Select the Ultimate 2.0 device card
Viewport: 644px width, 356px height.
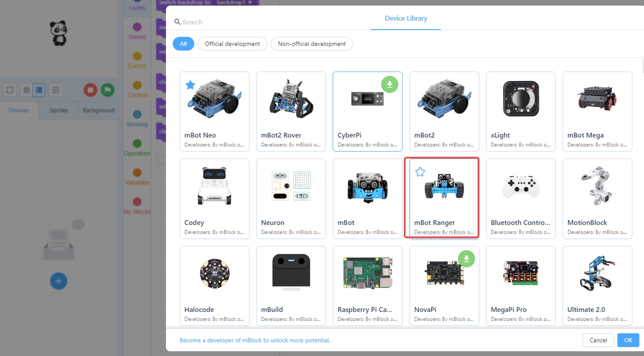pyautogui.click(x=597, y=285)
